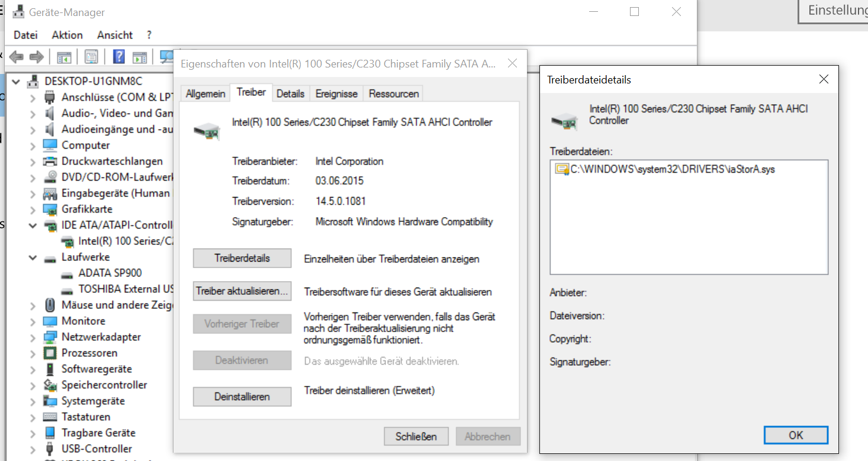Click the properties sheet toolbar icon
Viewport: 868px width, 461px height.
(91, 57)
